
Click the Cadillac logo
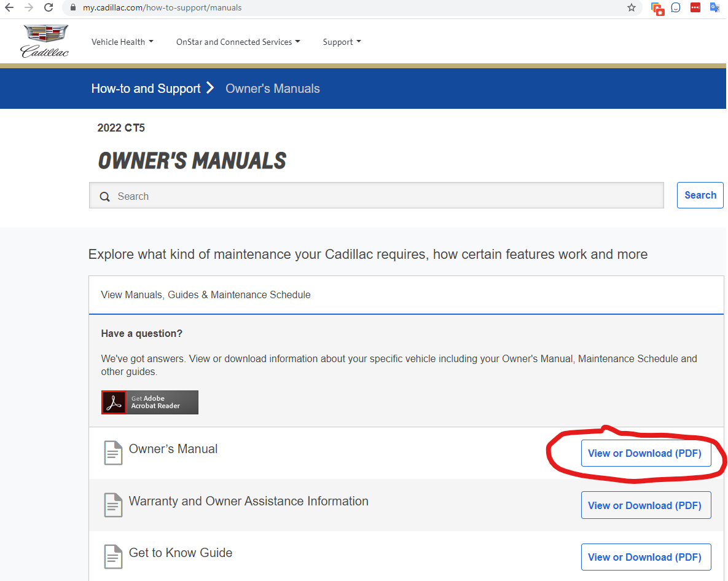pos(45,41)
